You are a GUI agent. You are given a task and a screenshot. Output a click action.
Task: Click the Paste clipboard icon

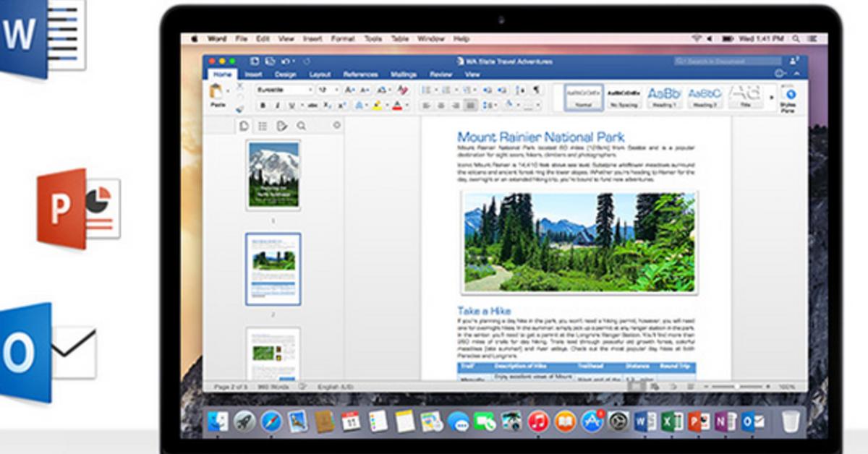coord(216,92)
